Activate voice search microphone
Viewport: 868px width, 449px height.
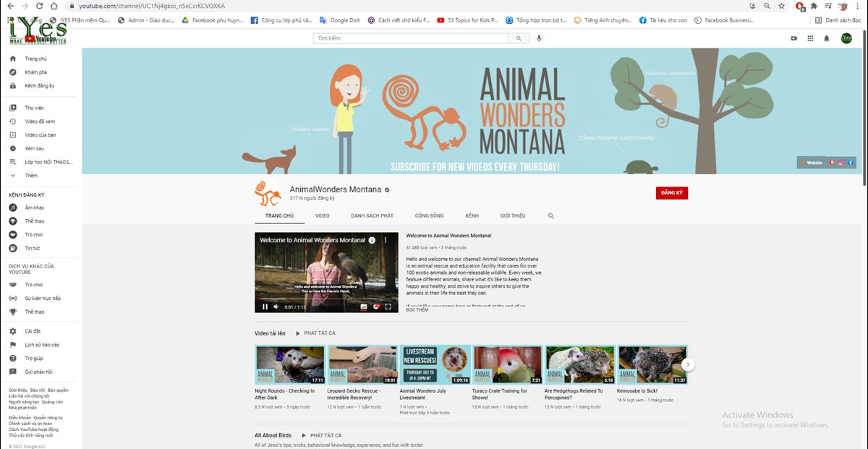click(539, 38)
